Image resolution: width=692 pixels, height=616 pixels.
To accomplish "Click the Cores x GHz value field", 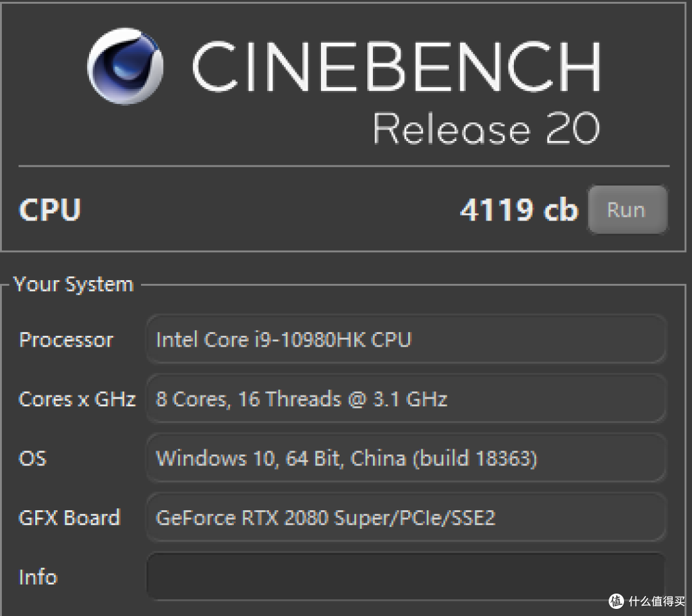I will click(x=406, y=399).
